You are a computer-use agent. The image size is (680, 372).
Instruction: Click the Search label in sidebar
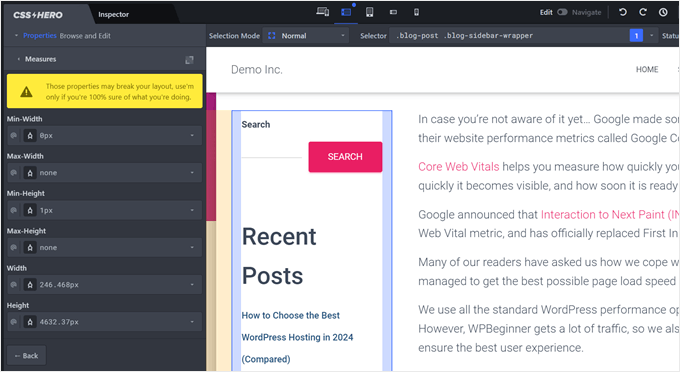click(256, 124)
